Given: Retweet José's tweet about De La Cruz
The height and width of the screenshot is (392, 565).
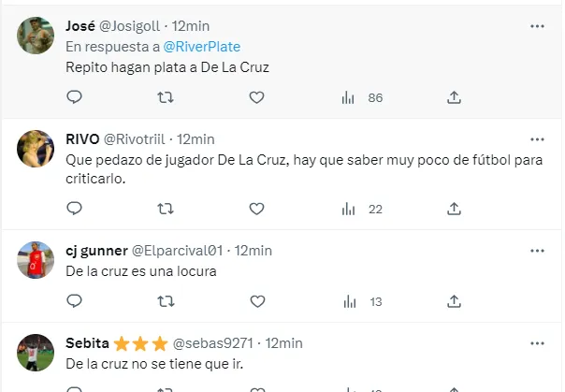Looking at the screenshot, I should coord(165,97).
